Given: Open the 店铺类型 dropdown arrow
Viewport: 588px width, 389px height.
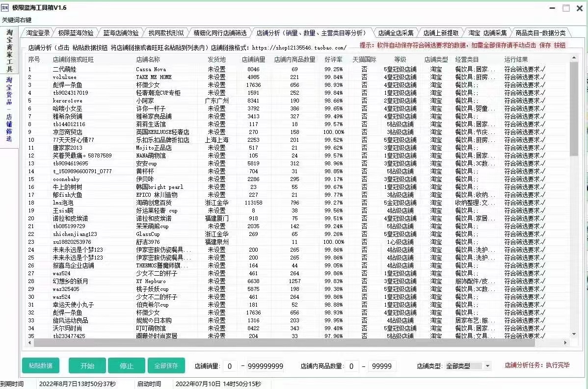Looking at the screenshot, I should tap(487, 366).
